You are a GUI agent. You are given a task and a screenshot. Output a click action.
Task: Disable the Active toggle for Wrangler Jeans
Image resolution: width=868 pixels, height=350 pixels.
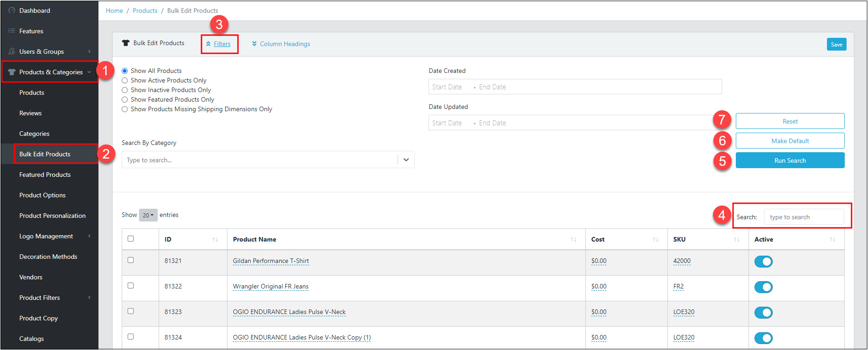click(763, 287)
